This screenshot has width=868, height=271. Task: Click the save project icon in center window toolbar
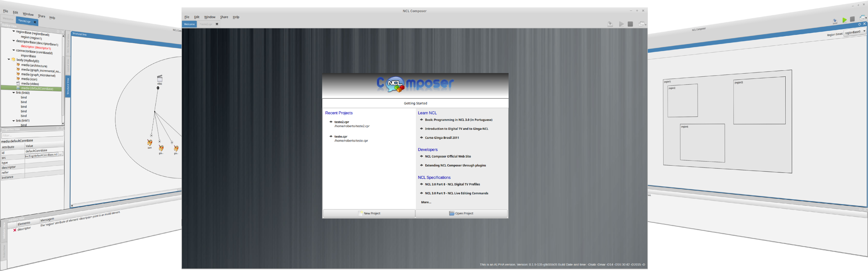point(610,24)
